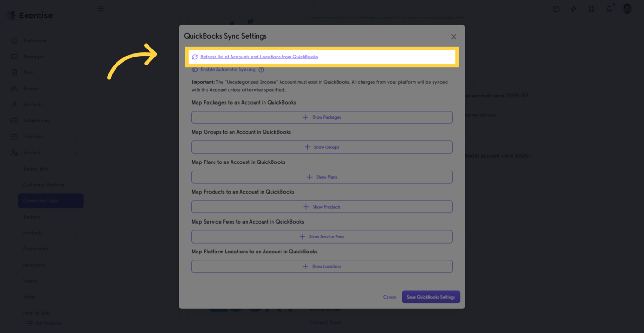
Task: Click the help icon next to Automatic Syncing
Action: 261,70
